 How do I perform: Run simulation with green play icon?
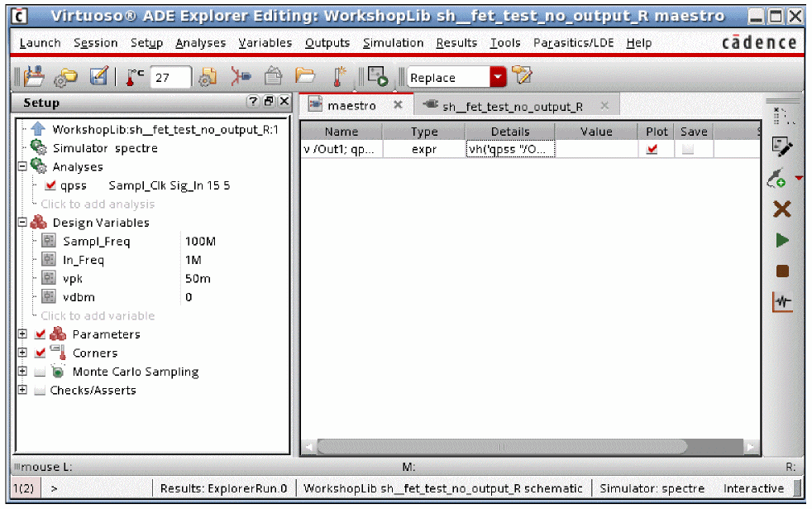coord(782,241)
